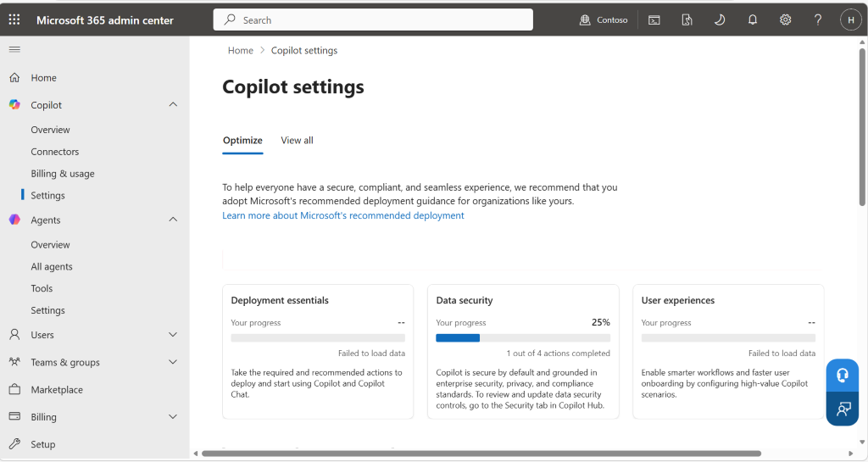
Task: Click the Billing card icon
Action: pos(15,416)
